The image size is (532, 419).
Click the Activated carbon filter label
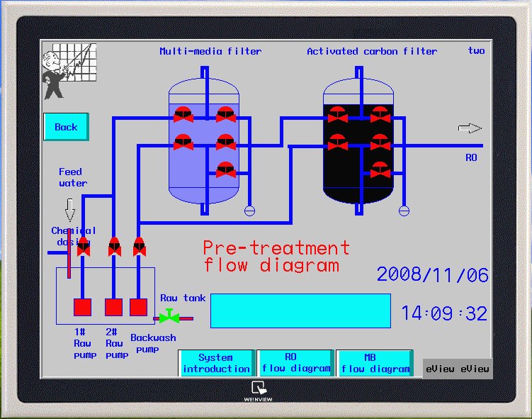coord(372,51)
